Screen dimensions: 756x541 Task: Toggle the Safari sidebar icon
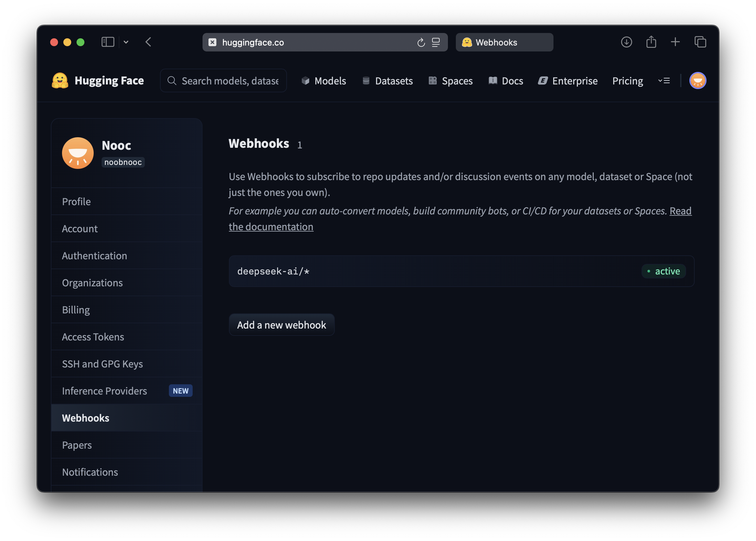pyautogui.click(x=108, y=42)
